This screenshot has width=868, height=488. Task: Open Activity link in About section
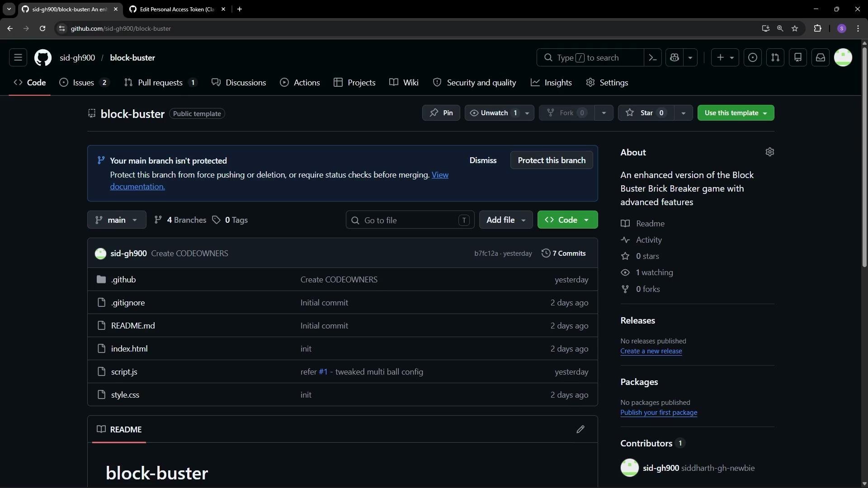pyautogui.click(x=649, y=240)
